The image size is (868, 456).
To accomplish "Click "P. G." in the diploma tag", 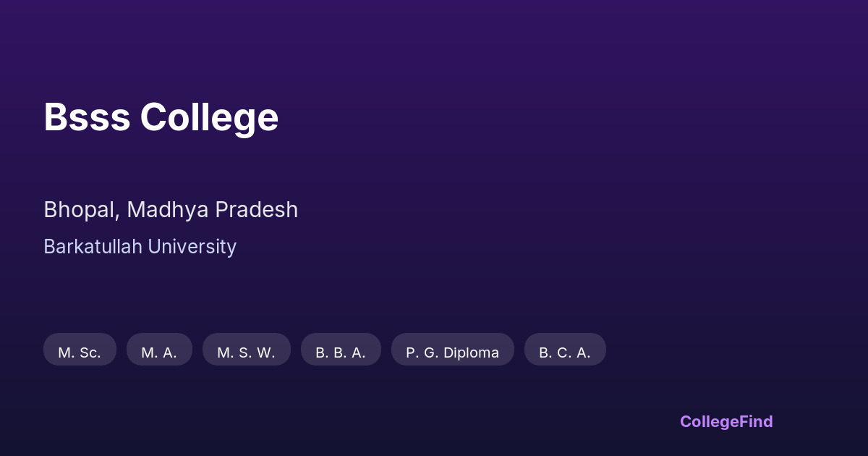I will [421, 352].
